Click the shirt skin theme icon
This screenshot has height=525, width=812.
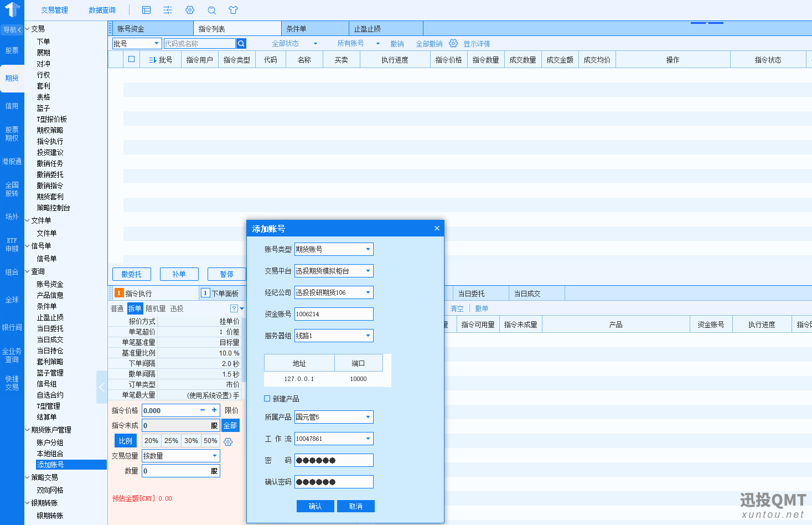coord(233,10)
